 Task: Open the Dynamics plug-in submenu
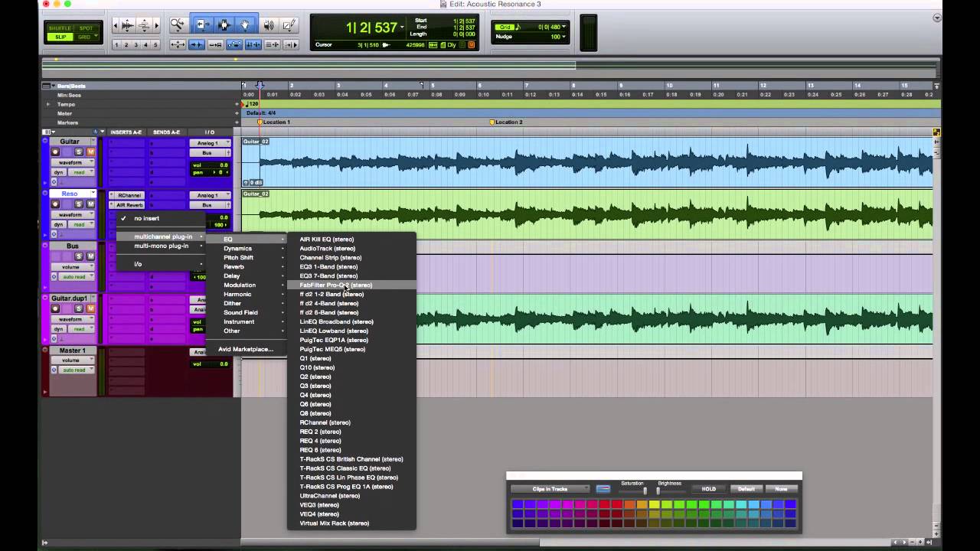click(247, 248)
